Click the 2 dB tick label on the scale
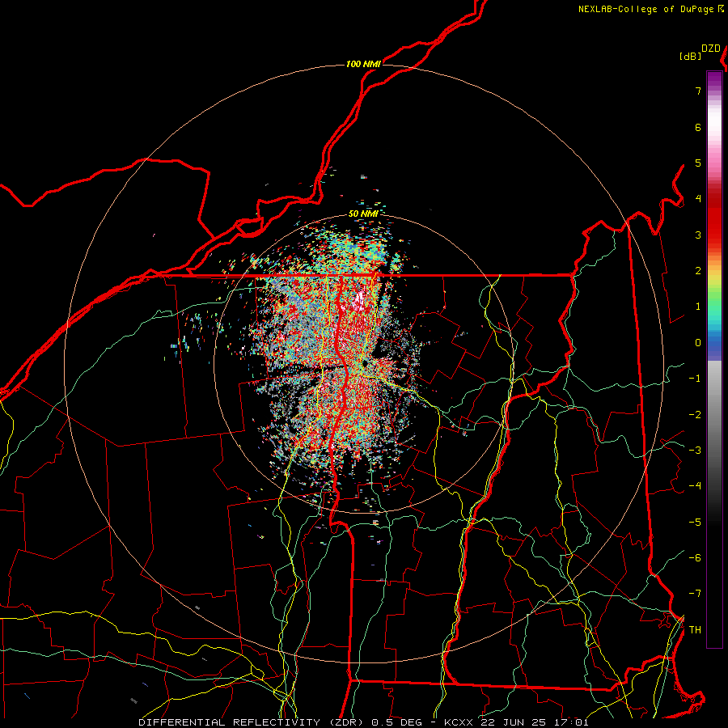 pyautogui.click(x=698, y=271)
